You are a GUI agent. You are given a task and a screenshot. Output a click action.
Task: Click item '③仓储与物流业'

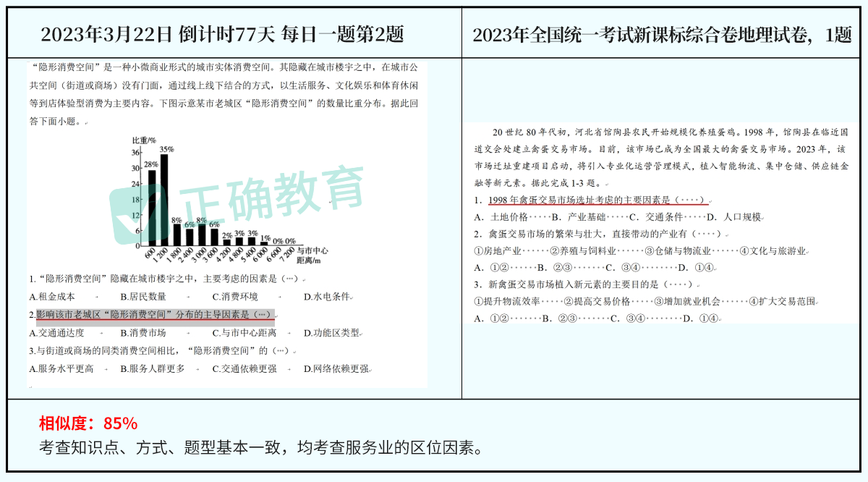pos(678,252)
